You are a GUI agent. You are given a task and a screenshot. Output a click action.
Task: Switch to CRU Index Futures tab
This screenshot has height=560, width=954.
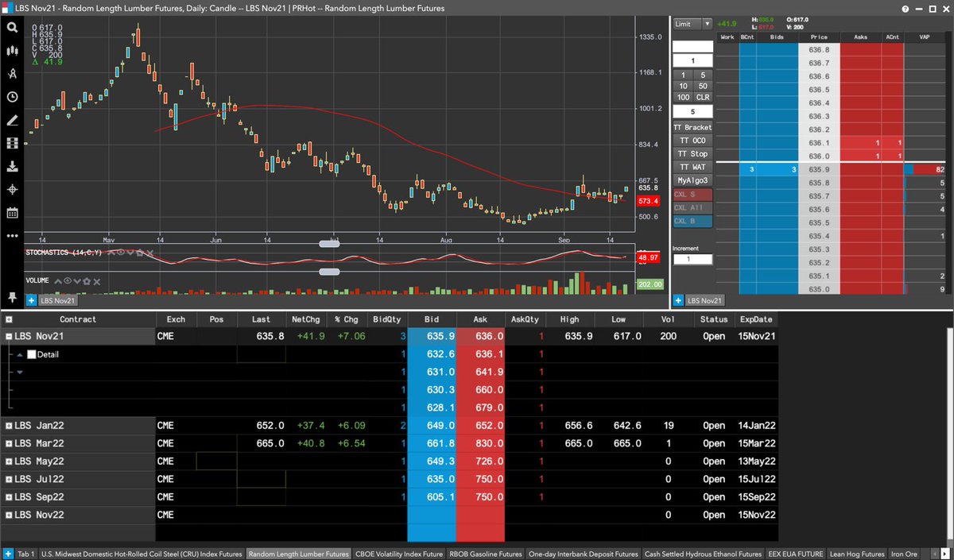[142, 554]
